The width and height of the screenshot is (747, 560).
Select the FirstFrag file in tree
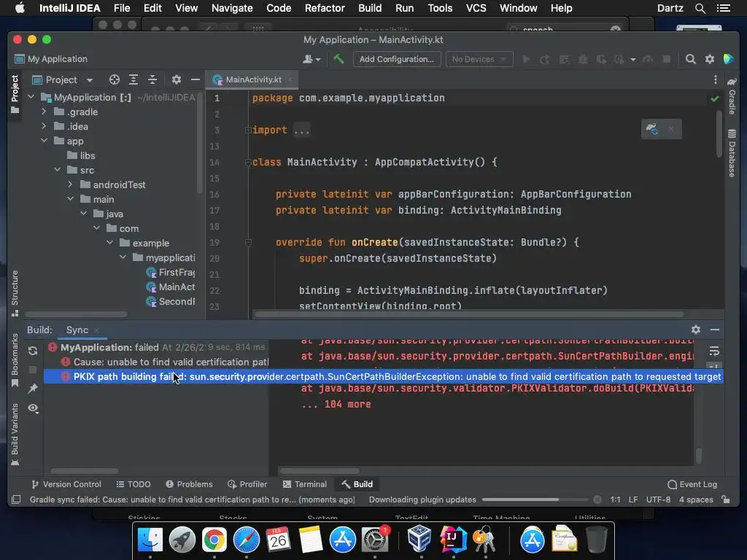171,273
